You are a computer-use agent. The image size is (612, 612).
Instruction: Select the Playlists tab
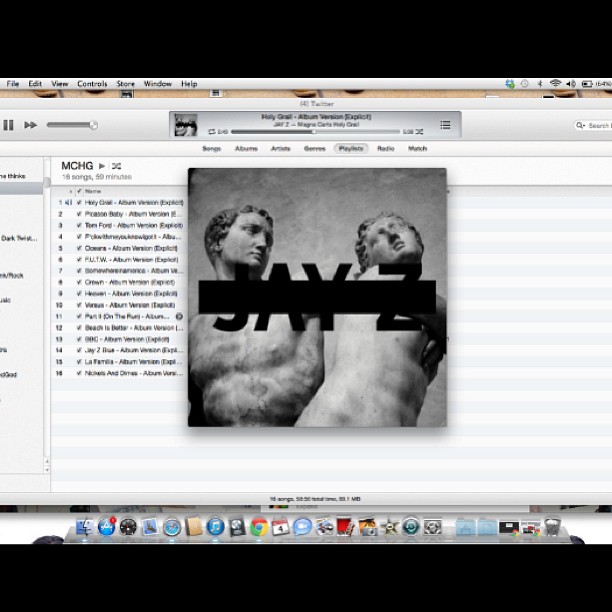click(351, 148)
